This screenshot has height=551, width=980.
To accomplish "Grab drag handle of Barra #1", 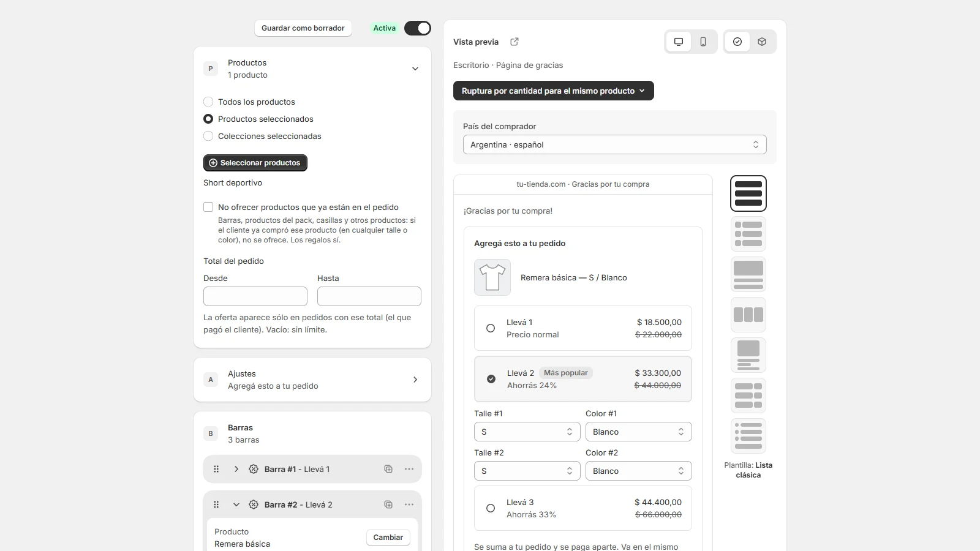I will click(216, 469).
